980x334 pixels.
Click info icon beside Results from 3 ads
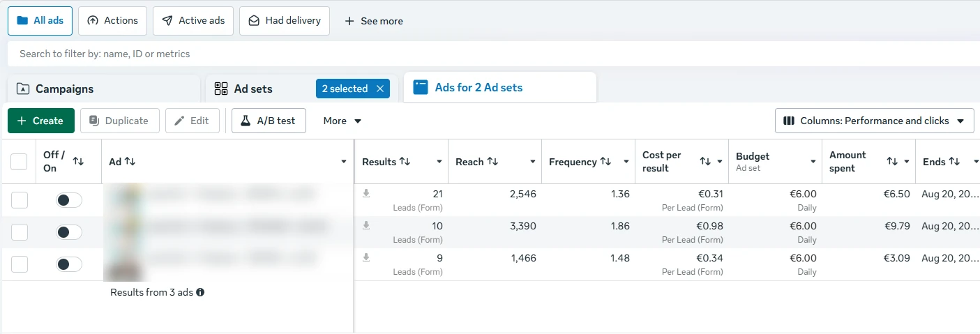200,292
